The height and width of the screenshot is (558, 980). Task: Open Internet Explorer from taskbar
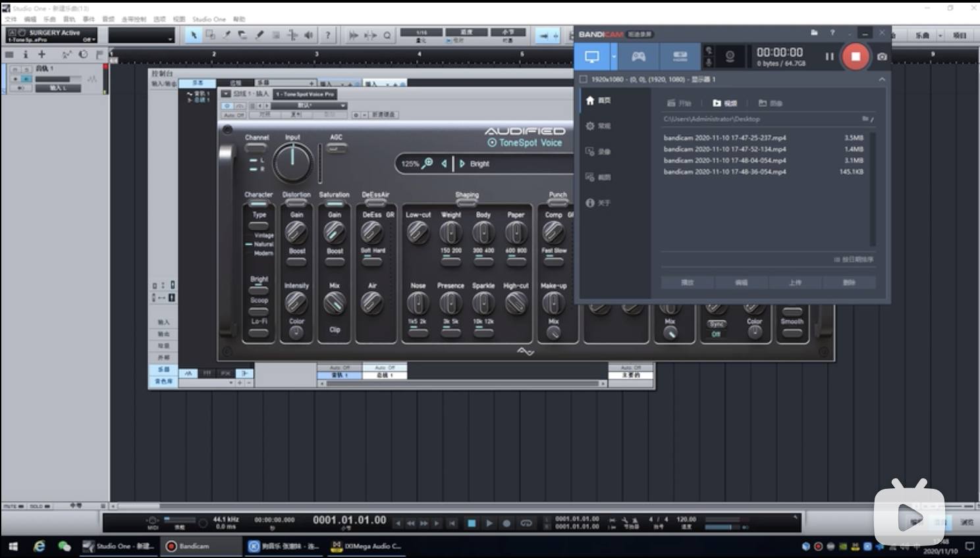[40, 546]
